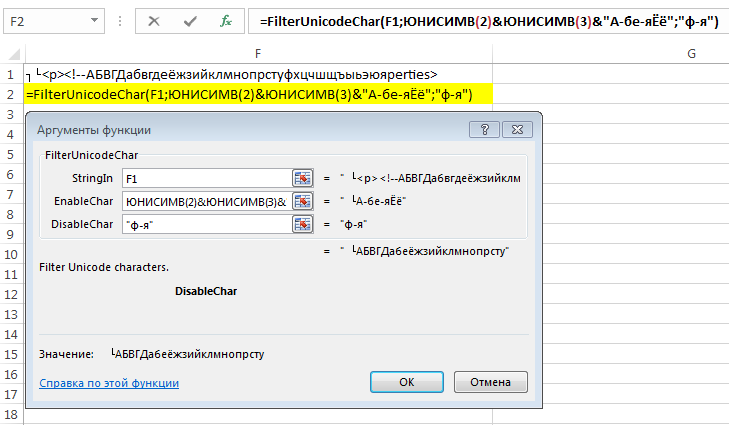
Task: Click the DisableChar range selector icon
Action: tap(303, 225)
